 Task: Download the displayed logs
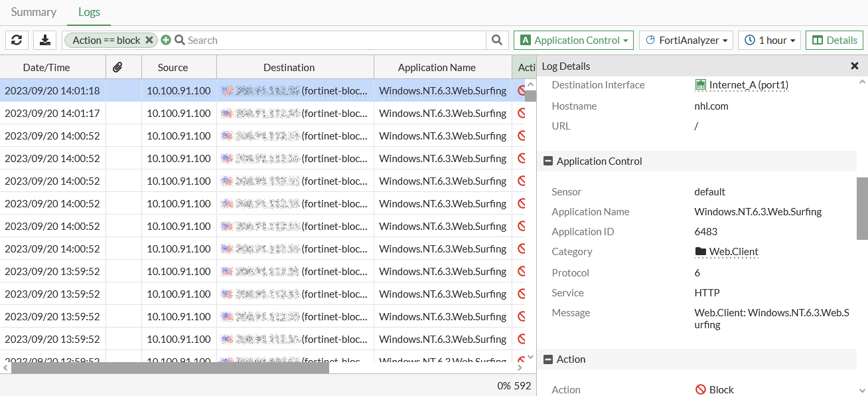tap(44, 40)
